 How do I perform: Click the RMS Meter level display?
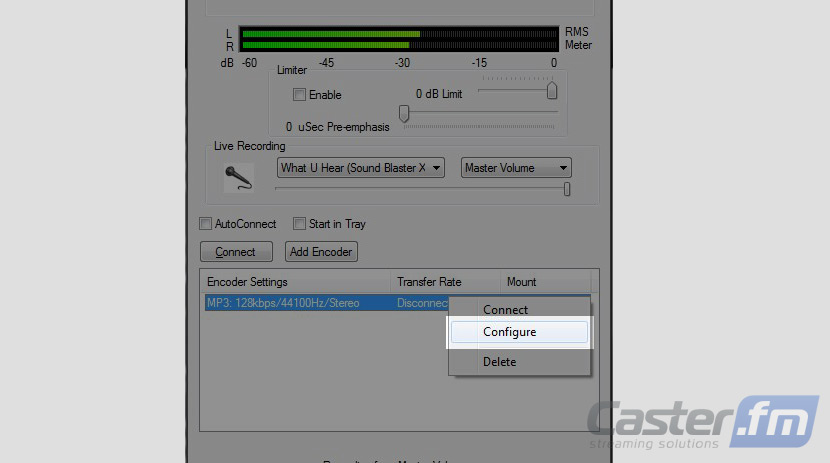pos(399,39)
